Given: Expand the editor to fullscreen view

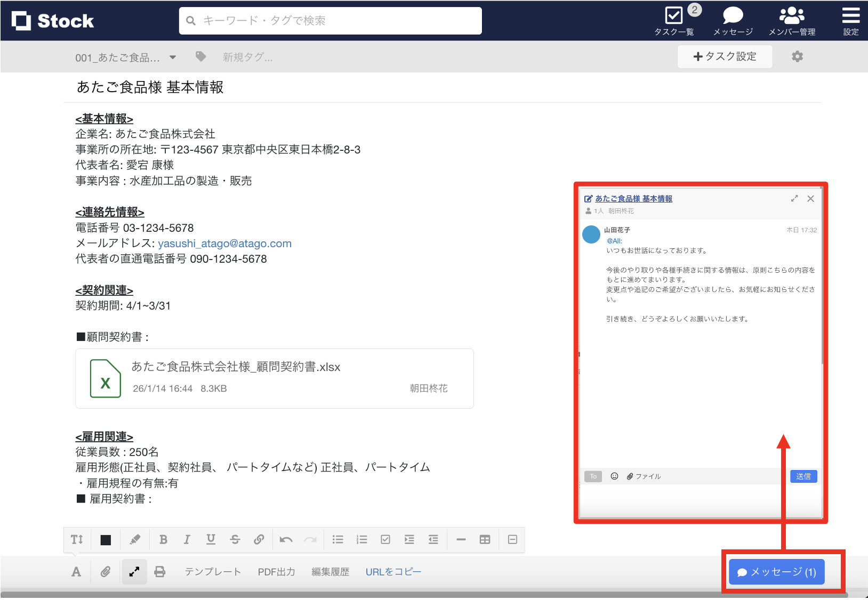Looking at the screenshot, I should coord(134,571).
